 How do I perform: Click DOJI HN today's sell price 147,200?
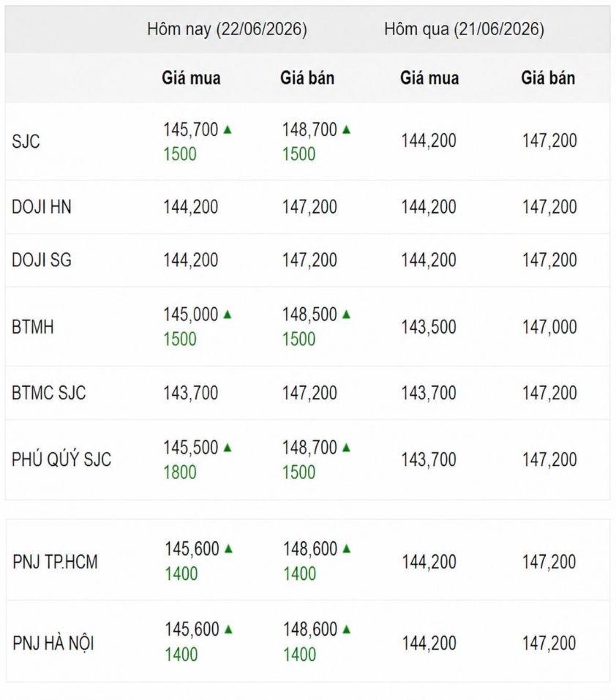click(x=309, y=207)
